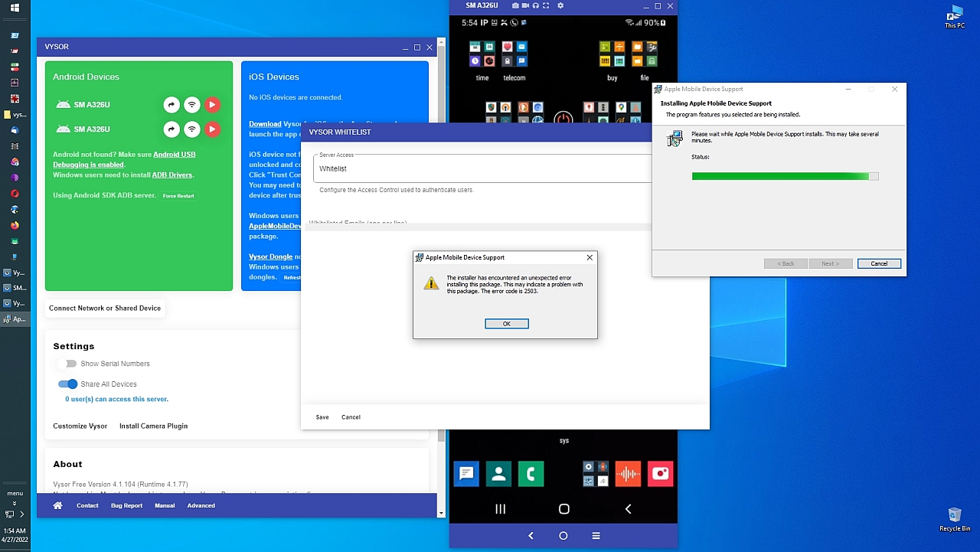Open This PC desktop icon
Viewport: 980px width, 552px height.
point(954,18)
